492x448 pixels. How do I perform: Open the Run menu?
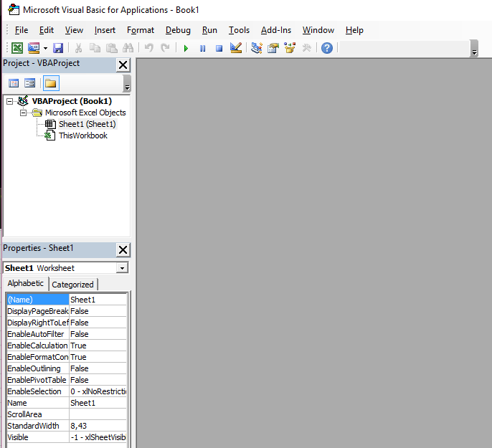pyautogui.click(x=209, y=30)
